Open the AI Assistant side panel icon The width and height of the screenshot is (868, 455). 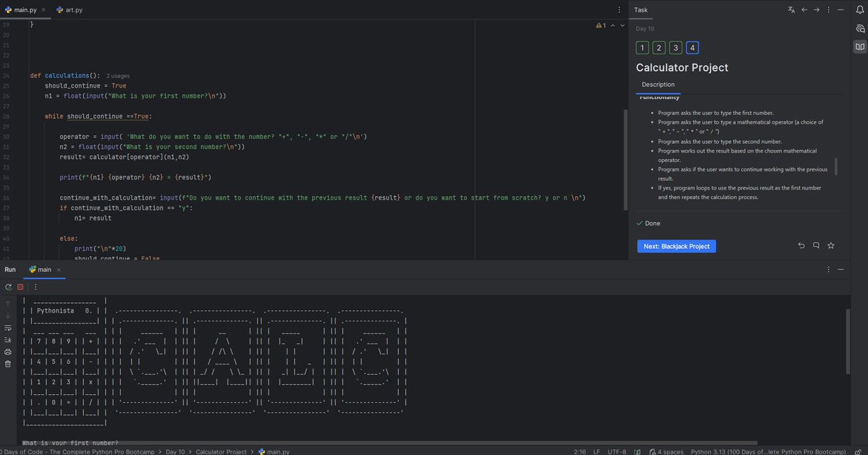coord(860,29)
